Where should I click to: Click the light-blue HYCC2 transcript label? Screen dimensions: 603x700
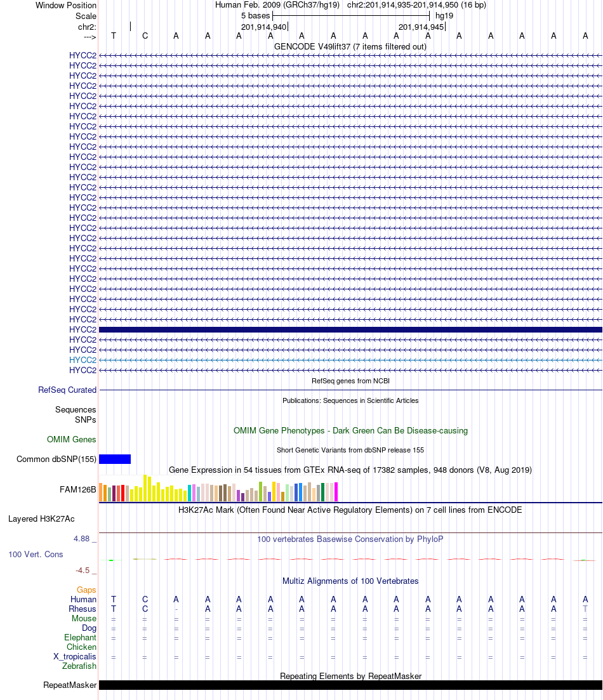[x=83, y=360]
